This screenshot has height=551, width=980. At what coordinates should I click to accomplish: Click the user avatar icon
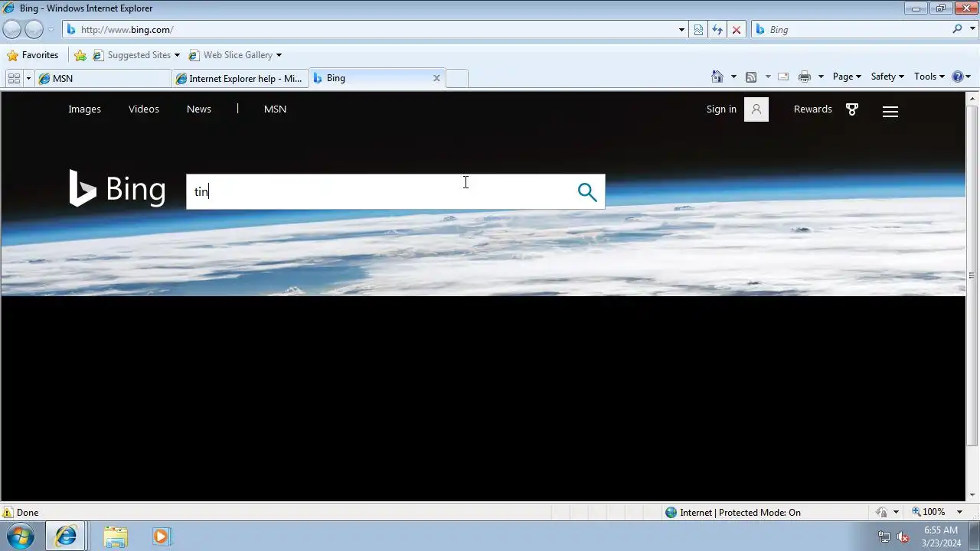tap(756, 109)
